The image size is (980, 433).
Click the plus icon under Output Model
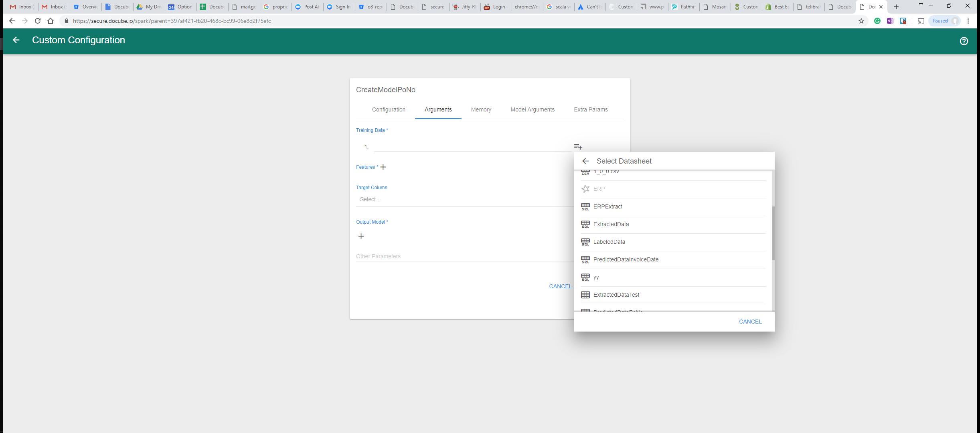pos(361,236)
